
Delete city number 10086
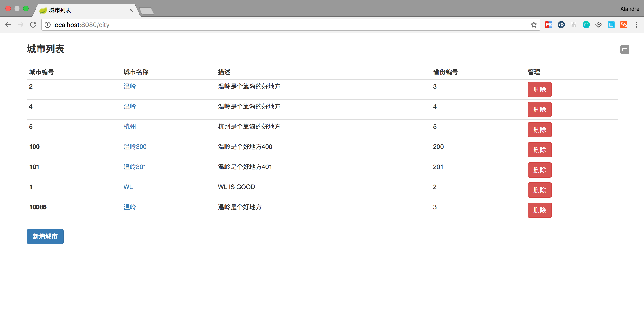click(539, 210)
